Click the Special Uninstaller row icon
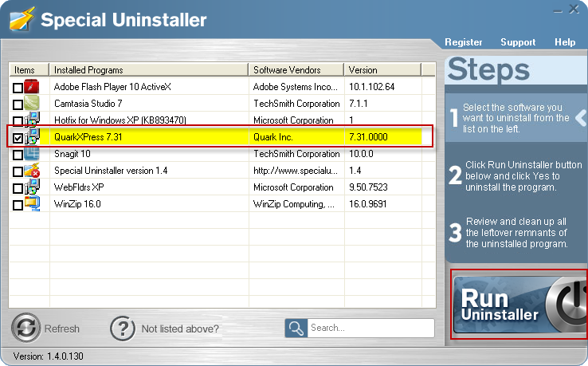The height and width of the screenshot is (366, 588). 32,171
